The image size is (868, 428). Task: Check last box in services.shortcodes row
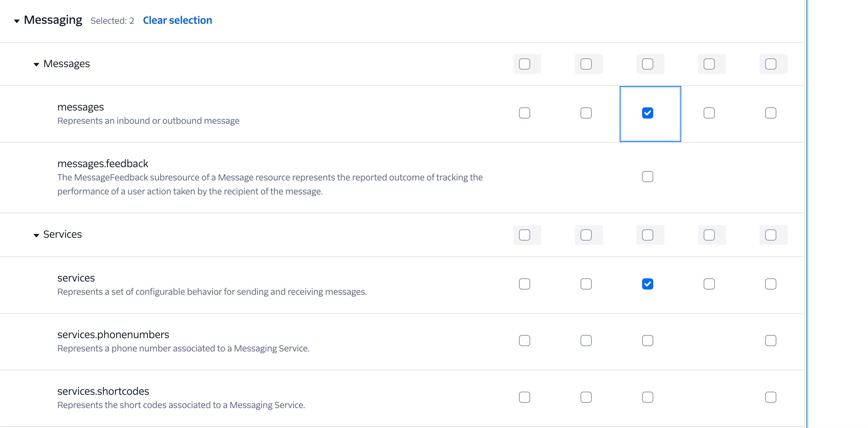[x=770, y=397]
